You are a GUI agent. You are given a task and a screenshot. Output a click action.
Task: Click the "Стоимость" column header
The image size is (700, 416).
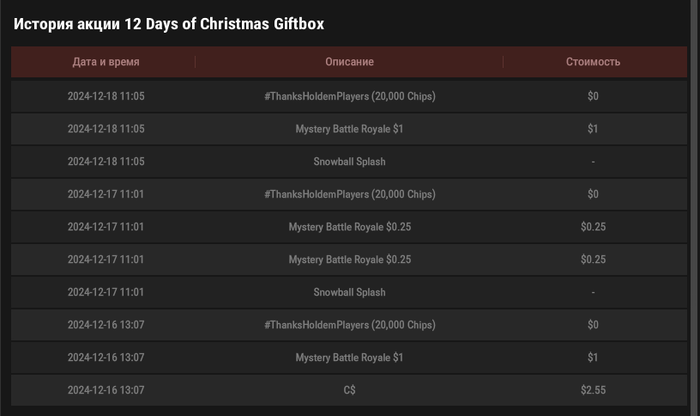pyautogui.click(x=593, y=62)
